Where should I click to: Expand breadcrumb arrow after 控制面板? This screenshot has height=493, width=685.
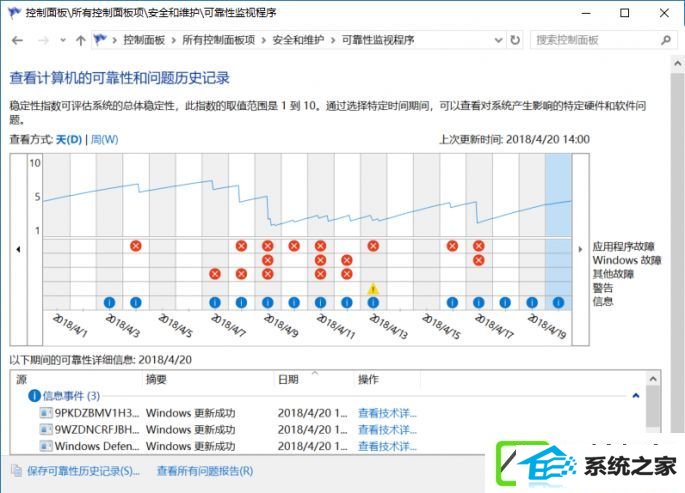click(173, 41)
